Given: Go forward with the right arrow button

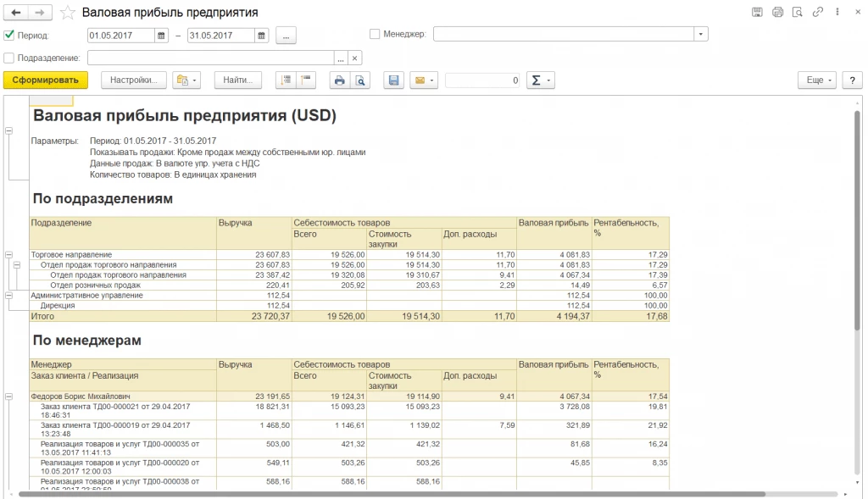Looking at the screenshot, I should (x=40, y=12).
